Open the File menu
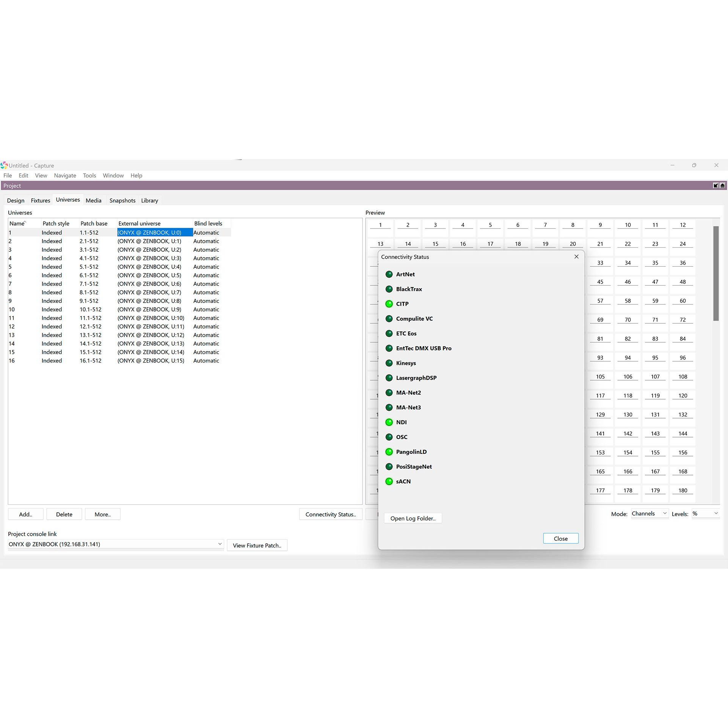 point(8,176)
